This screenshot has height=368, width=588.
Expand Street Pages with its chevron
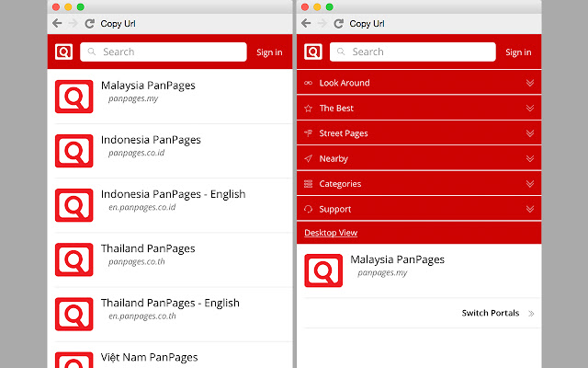(530, 133)
